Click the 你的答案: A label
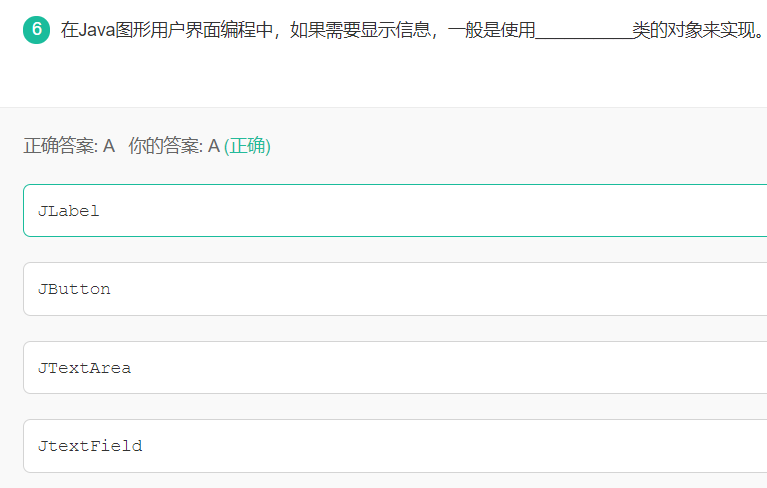Image resolution: width=767 pixels, height=488 pixels. pos(174,146)
